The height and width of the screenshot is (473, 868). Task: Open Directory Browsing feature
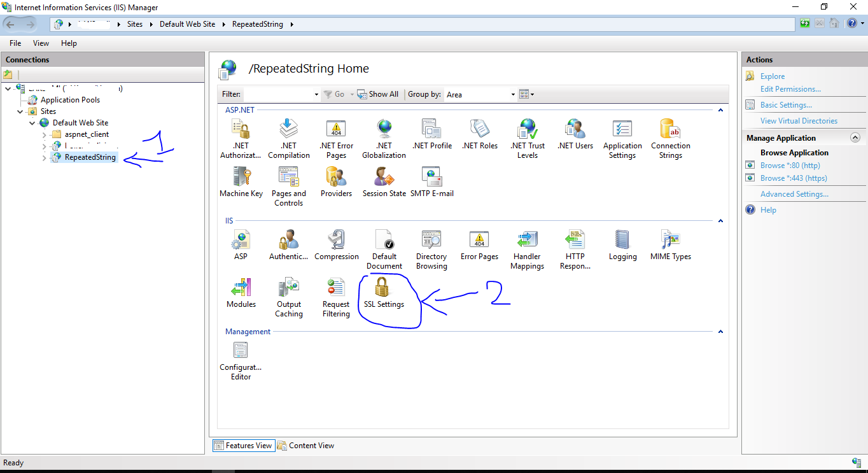click(x=432, y=250)
